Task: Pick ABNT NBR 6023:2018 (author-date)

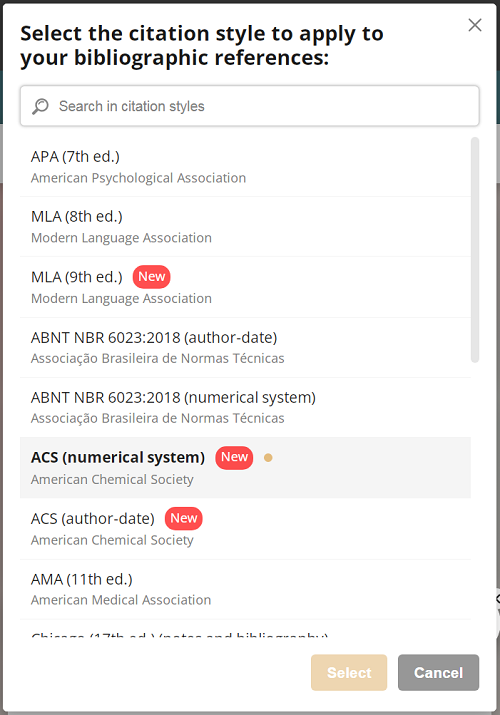Action: click(x=245, y=347)
